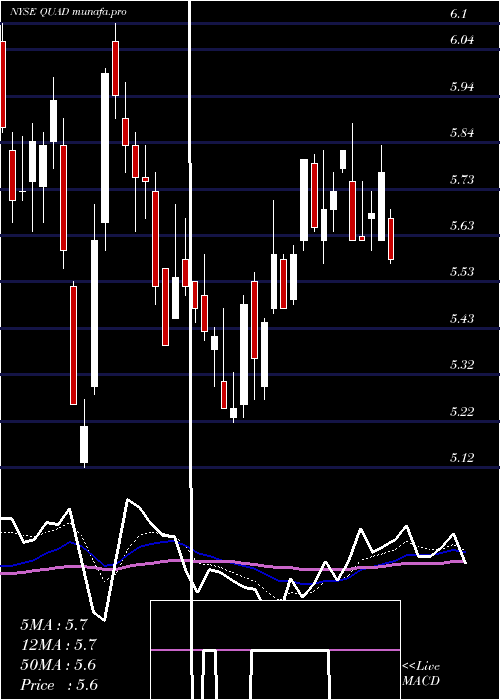Click the 5.22 price axis label
The width and height of the screenshot is (500, 700).
pyautogui.click(x=462, y=411)
